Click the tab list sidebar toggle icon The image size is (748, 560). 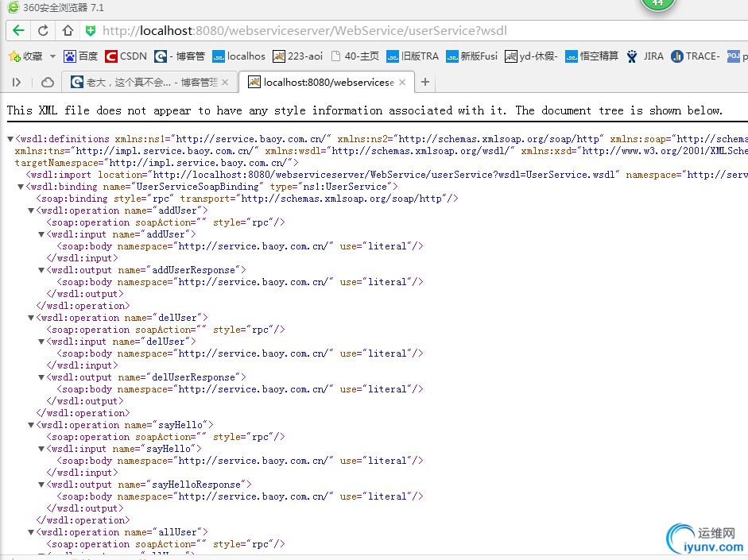click(x=16, y=83)
